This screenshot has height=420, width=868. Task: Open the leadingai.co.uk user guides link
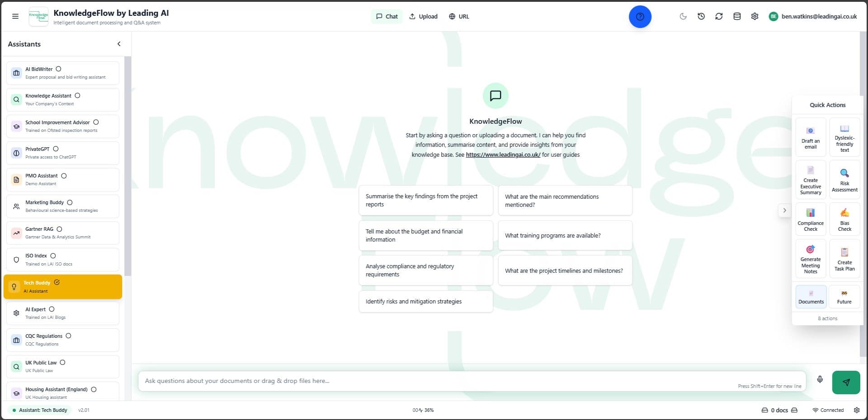coord(503,154)
